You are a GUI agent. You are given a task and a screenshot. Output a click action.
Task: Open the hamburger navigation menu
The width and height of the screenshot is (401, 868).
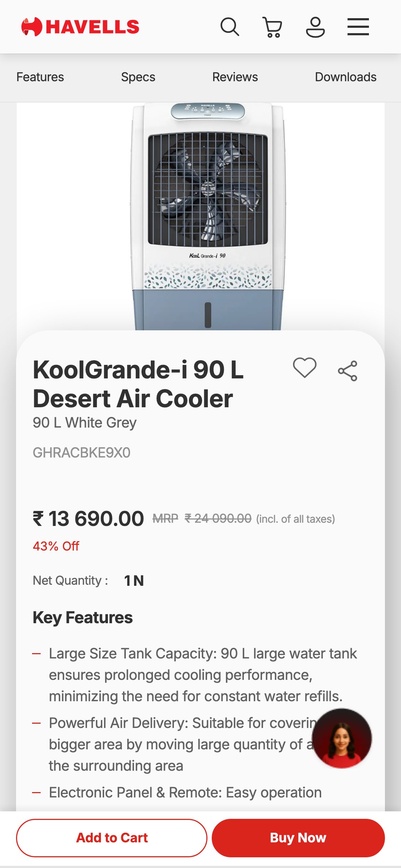tap(358, 26)
